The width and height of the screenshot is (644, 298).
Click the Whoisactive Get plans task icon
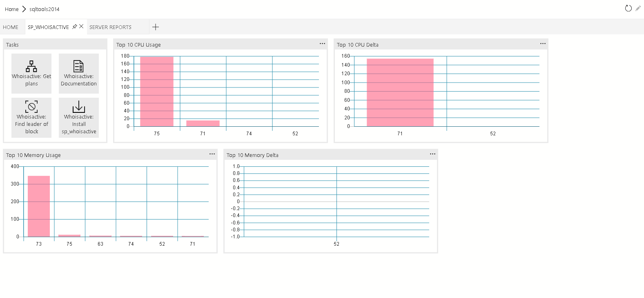pyautogui.click(x=31, y=66)
